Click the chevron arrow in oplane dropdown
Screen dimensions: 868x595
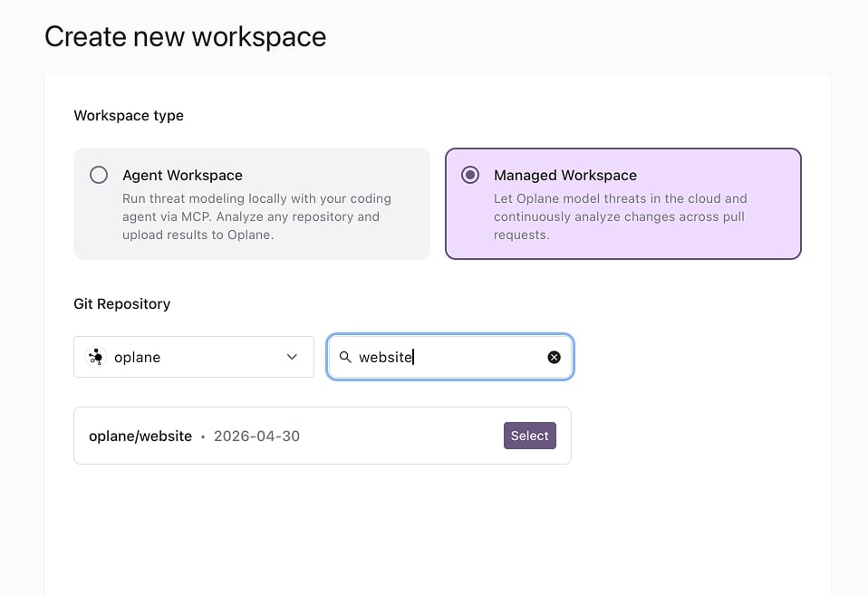tap(292, 357)
